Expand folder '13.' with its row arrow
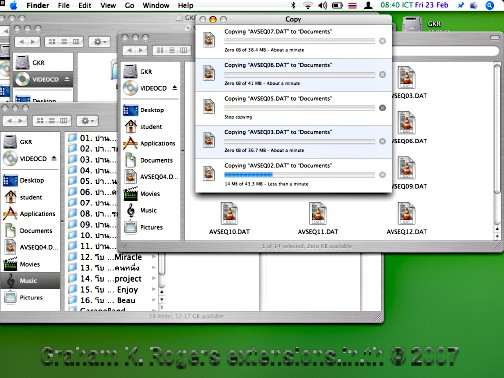The width and height of the screenshot is (504, 378). [154, 268]
